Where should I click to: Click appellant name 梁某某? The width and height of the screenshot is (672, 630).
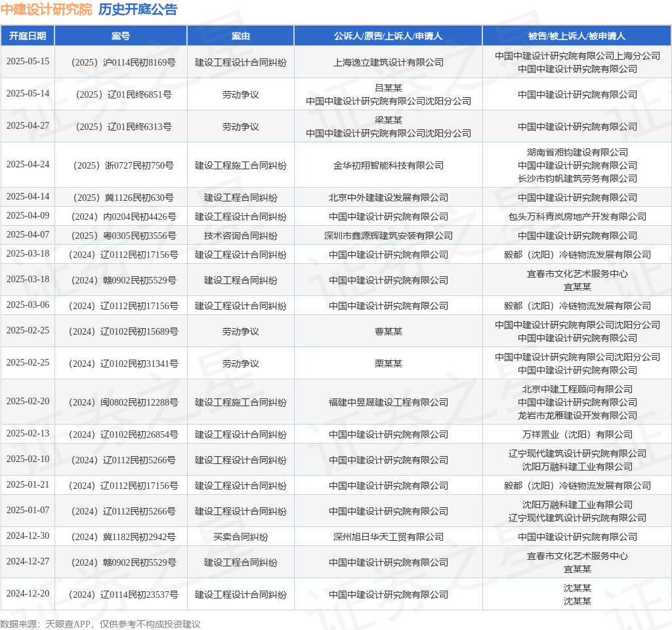pos(388,120)
